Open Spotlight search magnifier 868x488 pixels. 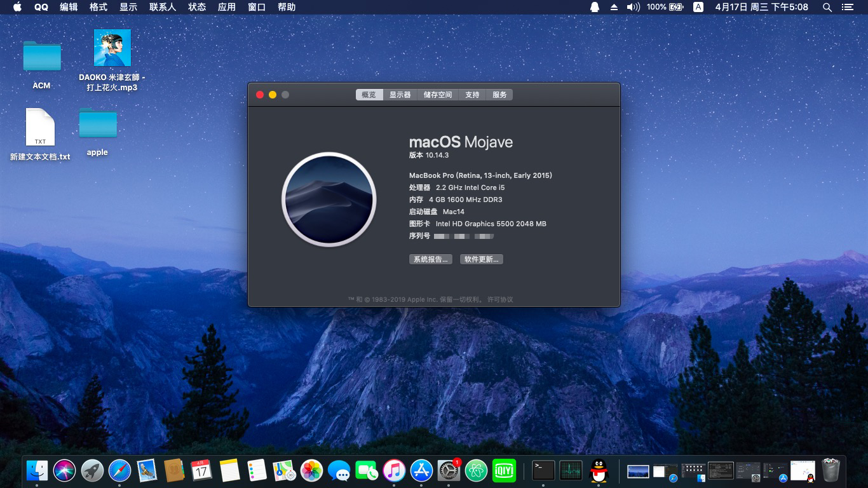pyautogui.click(x=827, y=7)
